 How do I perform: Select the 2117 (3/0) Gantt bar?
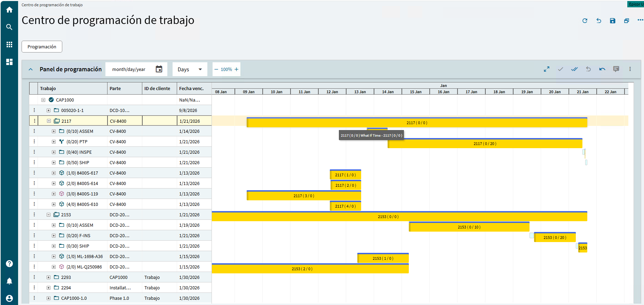click(x=304, y=195)
